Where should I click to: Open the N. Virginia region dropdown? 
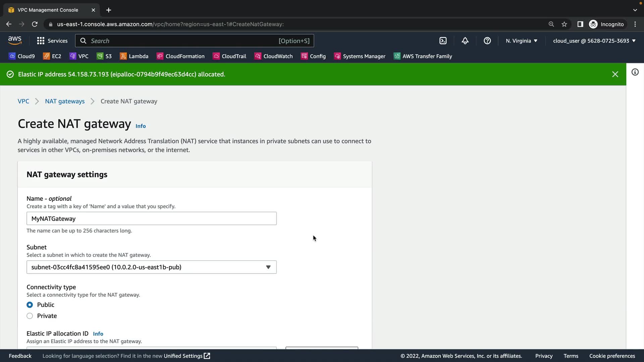[521, 41]
